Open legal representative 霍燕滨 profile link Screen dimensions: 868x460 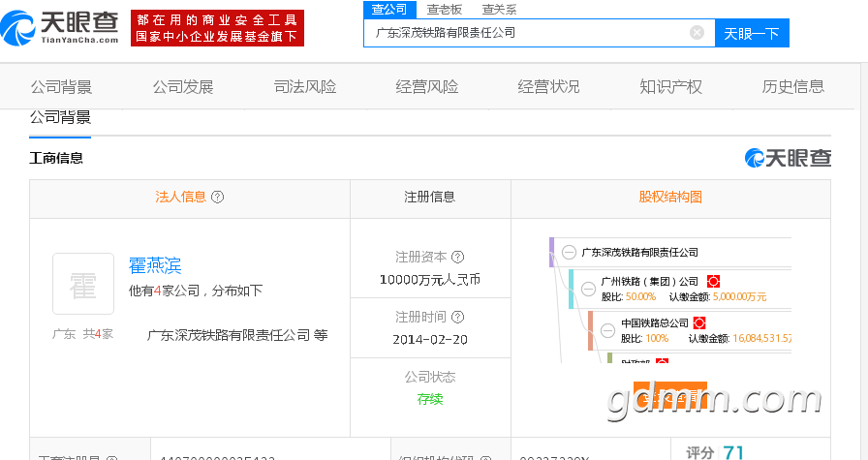(155, 265)
